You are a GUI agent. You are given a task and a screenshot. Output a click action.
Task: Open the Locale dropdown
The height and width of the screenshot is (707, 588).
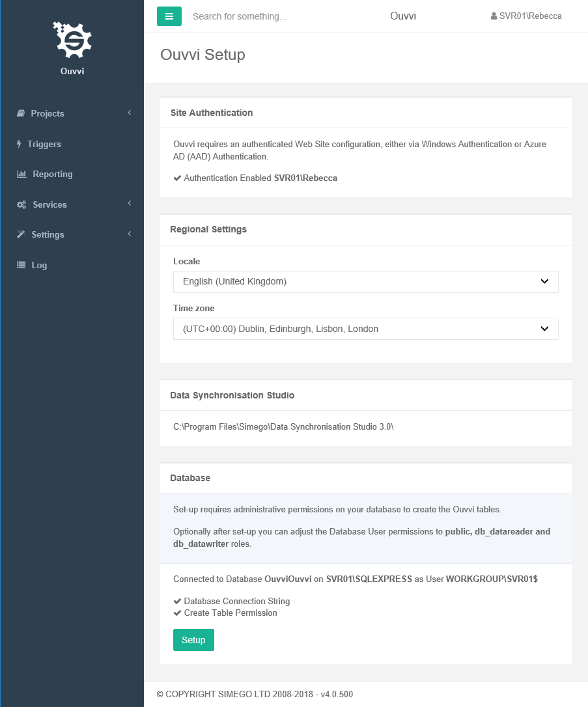point(366,282)
